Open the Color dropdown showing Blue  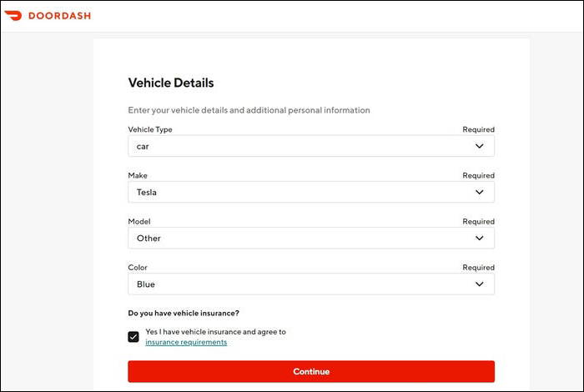[311, 284]
